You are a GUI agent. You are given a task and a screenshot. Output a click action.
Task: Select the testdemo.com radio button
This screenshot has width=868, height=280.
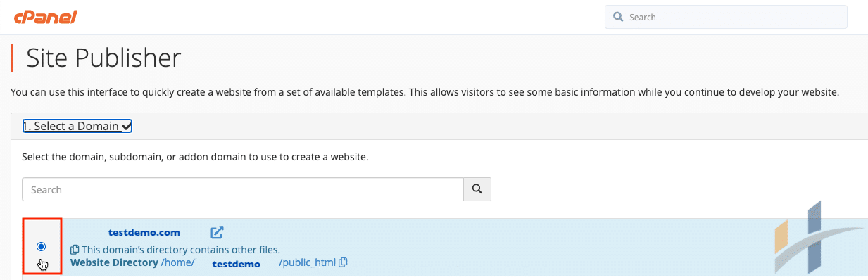(x=41, y=246)
